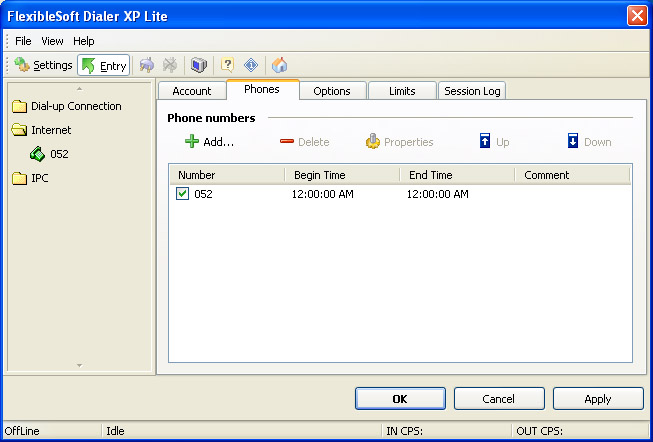Open help with question mark icon
The image size is (653, 442).
click(227, 65)
